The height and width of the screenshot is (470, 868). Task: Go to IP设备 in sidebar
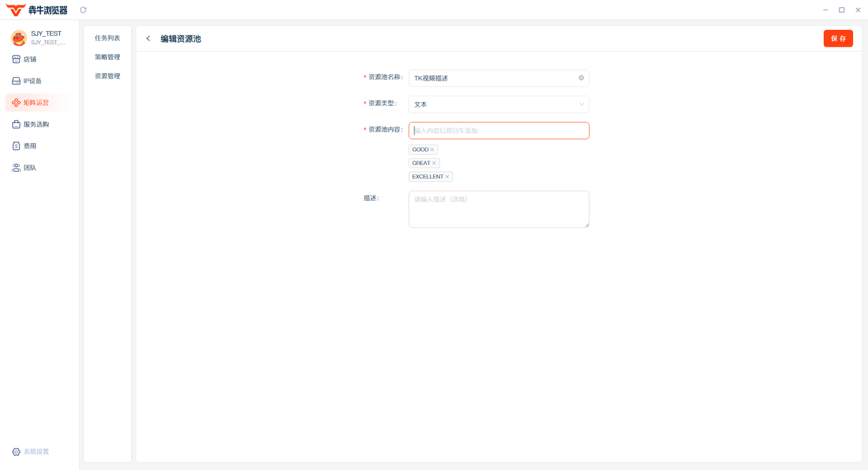point(32,81)
